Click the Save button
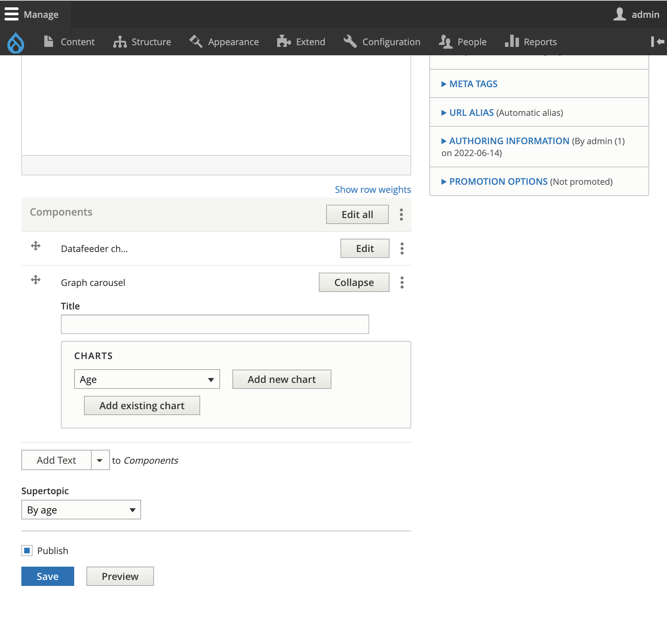Screen dimensions: 667x644 [x=48, y=576]
